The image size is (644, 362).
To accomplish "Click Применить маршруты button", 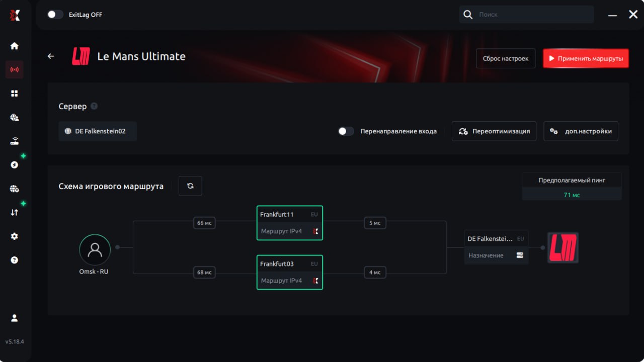I will point(586,58).
